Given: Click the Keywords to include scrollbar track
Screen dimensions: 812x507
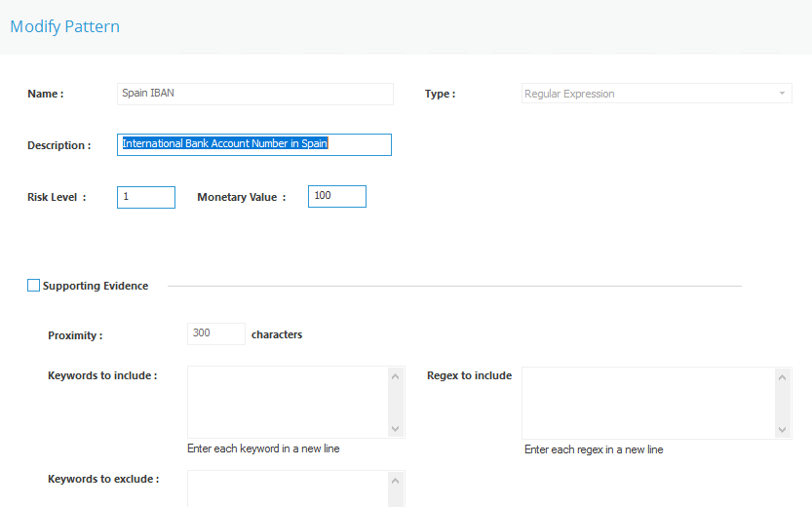Looking at the screenshot, I should (x=395, y=403).
